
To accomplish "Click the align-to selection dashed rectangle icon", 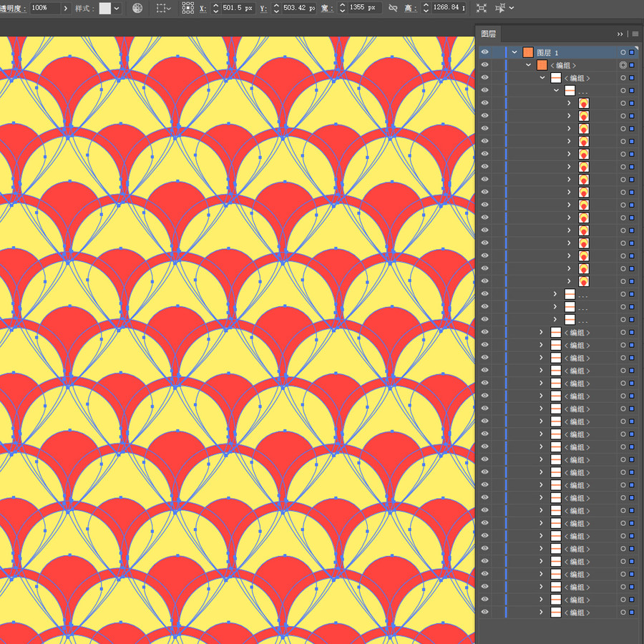I will click(161, 8).
